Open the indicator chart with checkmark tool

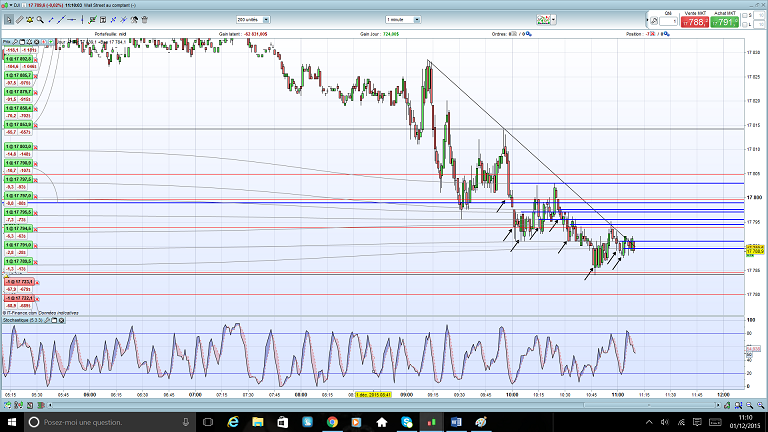click(92, 20)
